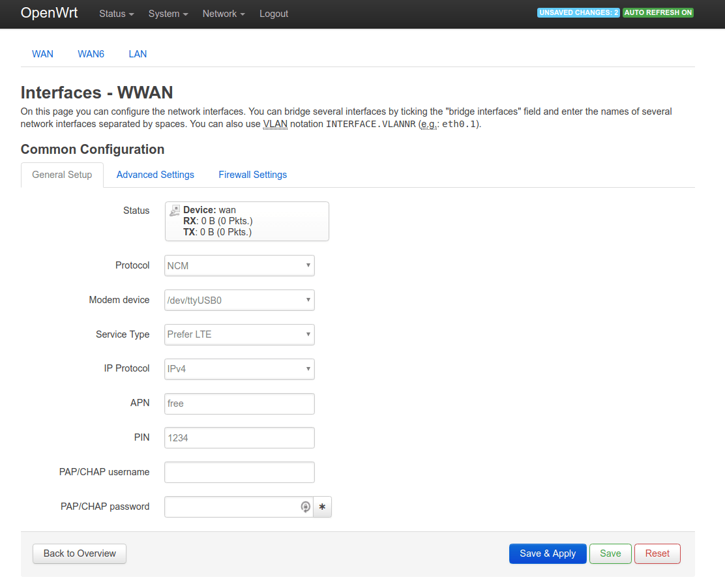Expand the Modem device dropdown
725x588 pixels.
(239, 300)
